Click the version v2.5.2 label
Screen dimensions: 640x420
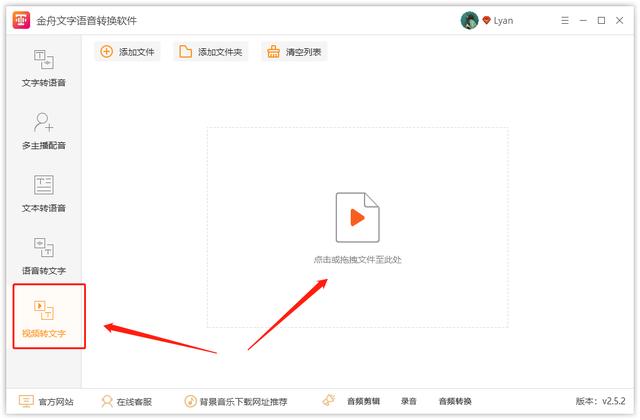click(600, 401)
